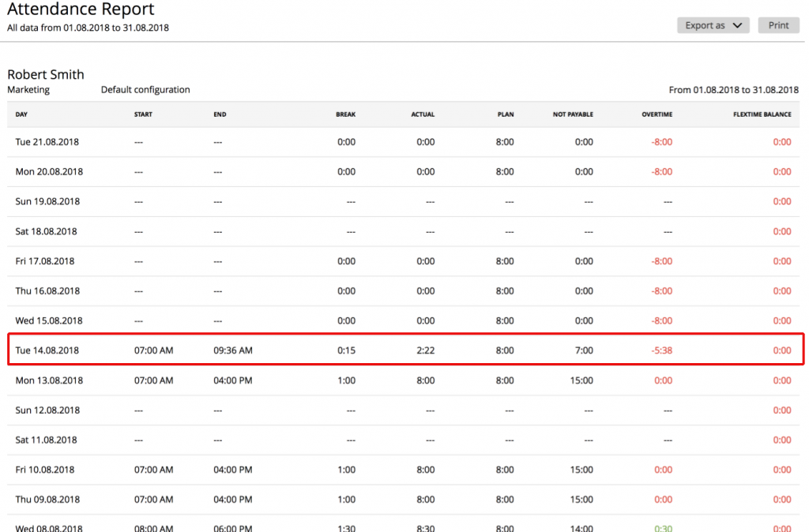This screenshot has width=809, height=532.
Task: Click the -5:38 overtime value
Action: [x=661, y=350]
